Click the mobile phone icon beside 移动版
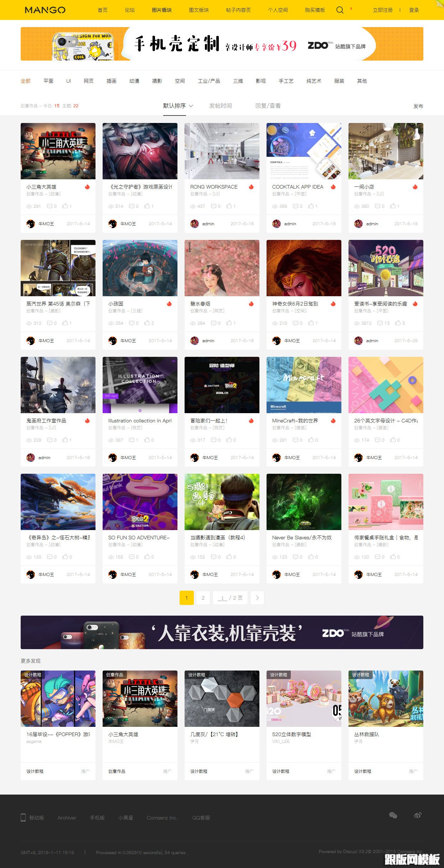The height and width of the screenshot is (868, 444). [x=23, y=817]
